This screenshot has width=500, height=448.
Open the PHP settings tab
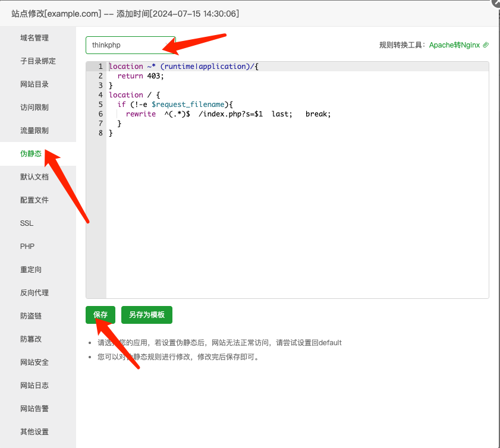[27, 247]
